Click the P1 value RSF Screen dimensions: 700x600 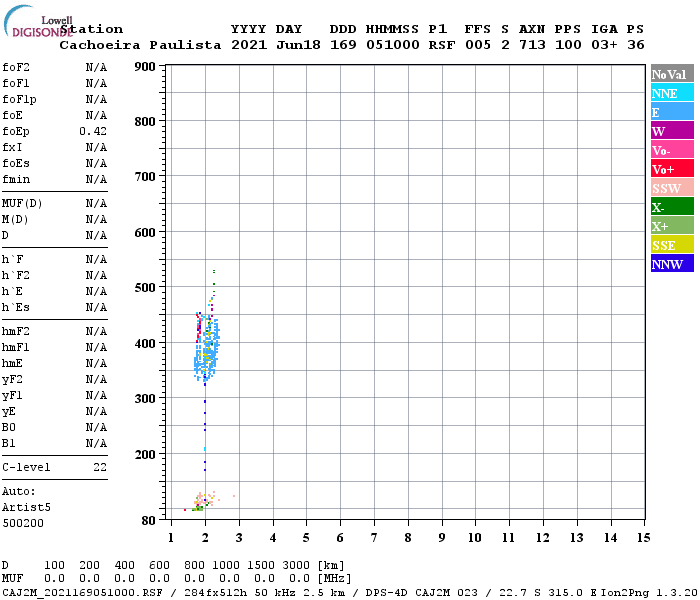point(442,45)
